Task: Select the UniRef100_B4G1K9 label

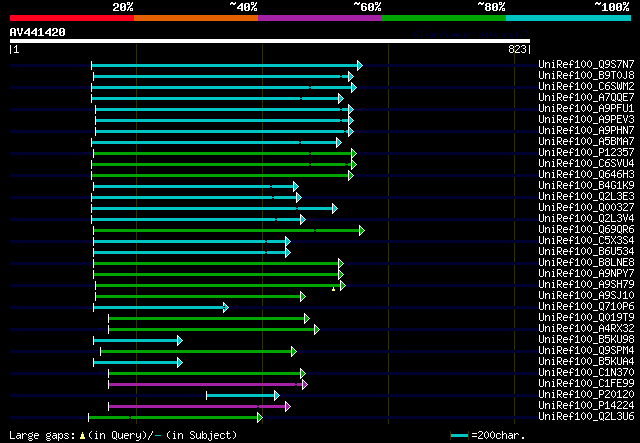Action: tap(586, 186)
